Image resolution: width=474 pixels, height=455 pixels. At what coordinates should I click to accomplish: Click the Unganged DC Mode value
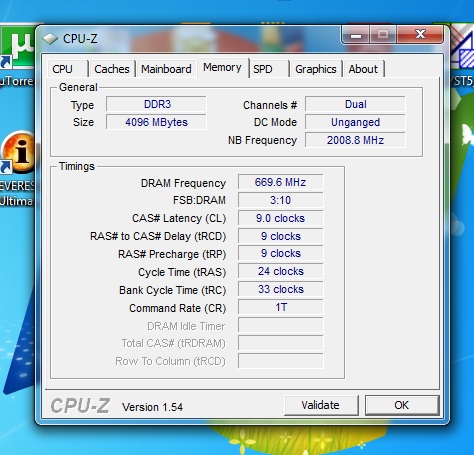pos(355,122)
